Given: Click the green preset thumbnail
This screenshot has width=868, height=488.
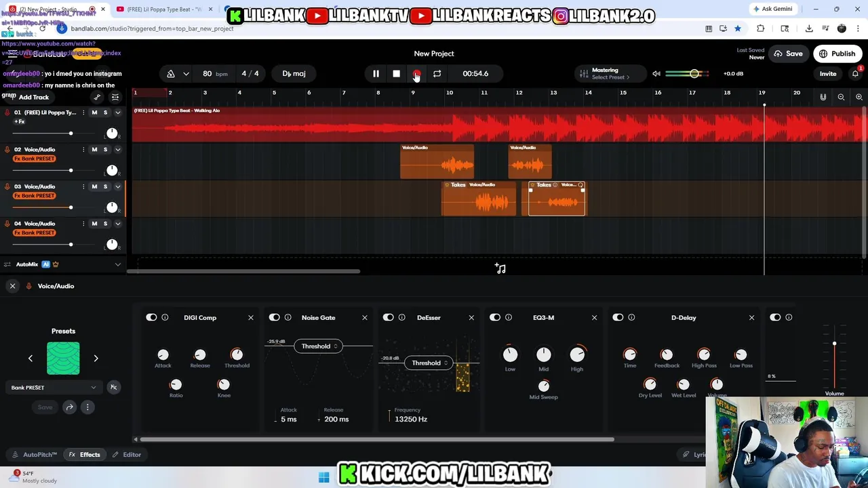Looking at the screenshot, I should [x=63, y=358].
